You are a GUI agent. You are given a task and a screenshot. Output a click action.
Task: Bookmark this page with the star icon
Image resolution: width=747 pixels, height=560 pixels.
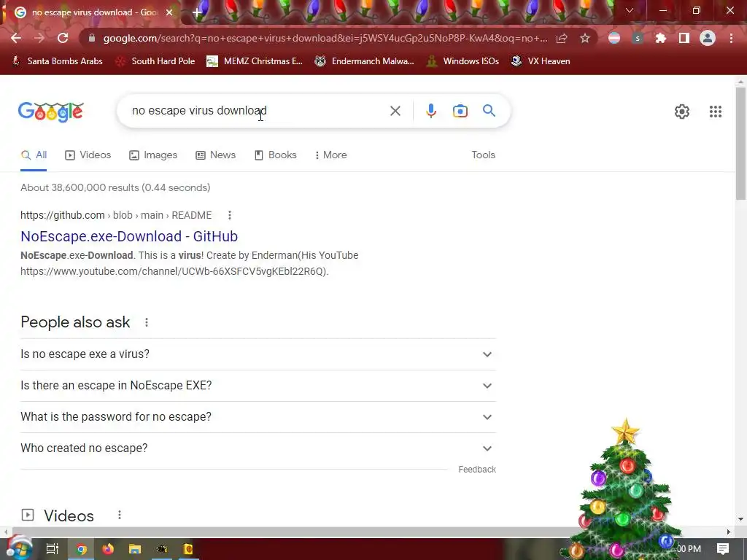(585, 38)
